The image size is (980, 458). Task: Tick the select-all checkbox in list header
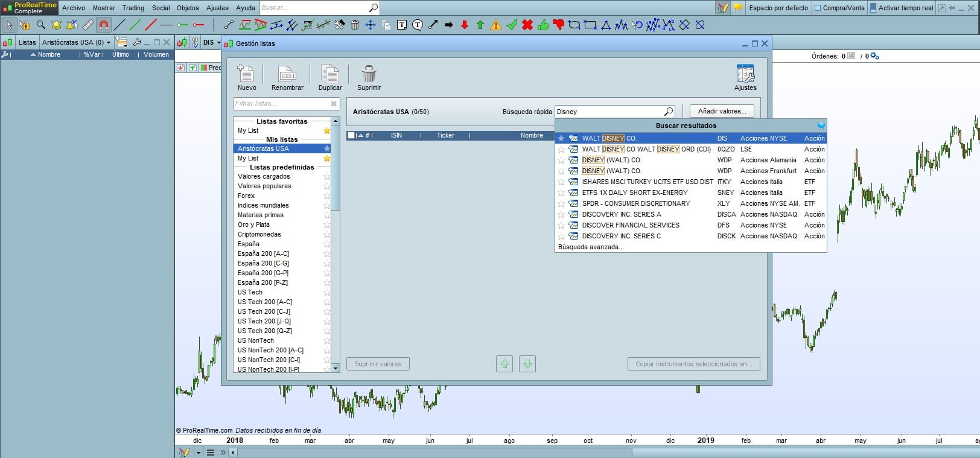351,135
